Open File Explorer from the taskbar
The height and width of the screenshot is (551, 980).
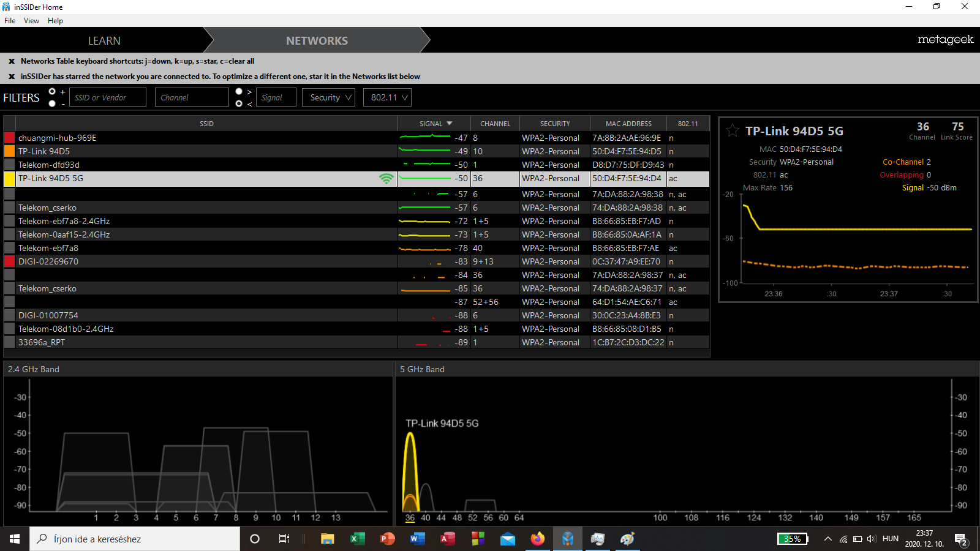coord(328,539)
